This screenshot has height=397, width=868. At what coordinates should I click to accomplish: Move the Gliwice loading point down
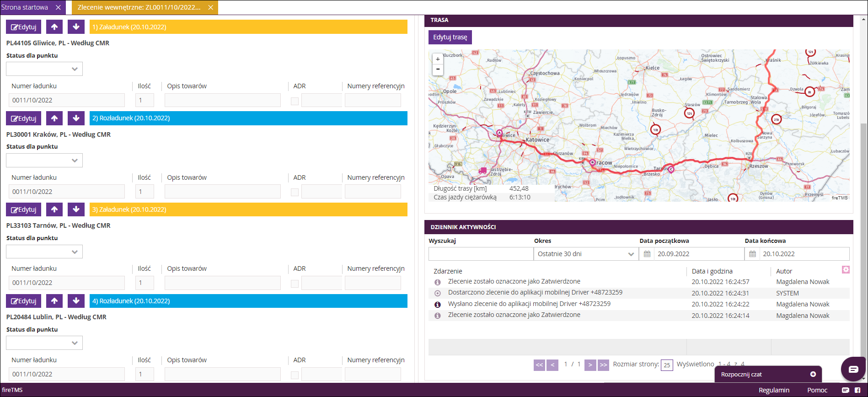click(76, 27)
